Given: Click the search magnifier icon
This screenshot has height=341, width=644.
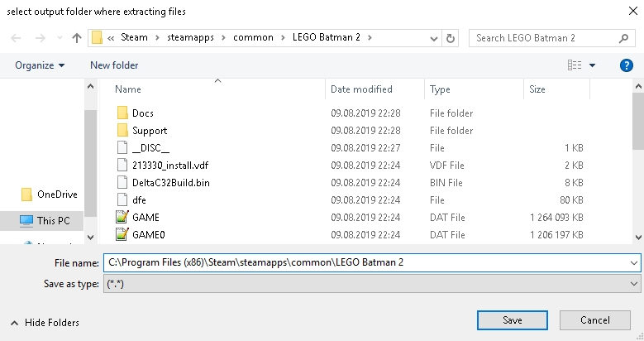Looking at the screenshot, I should click(x=623, y=38).
